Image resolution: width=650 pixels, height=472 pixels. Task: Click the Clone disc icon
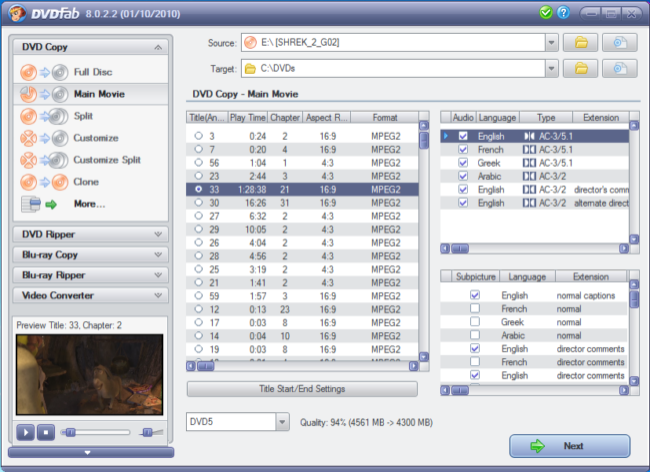point(43,182)
